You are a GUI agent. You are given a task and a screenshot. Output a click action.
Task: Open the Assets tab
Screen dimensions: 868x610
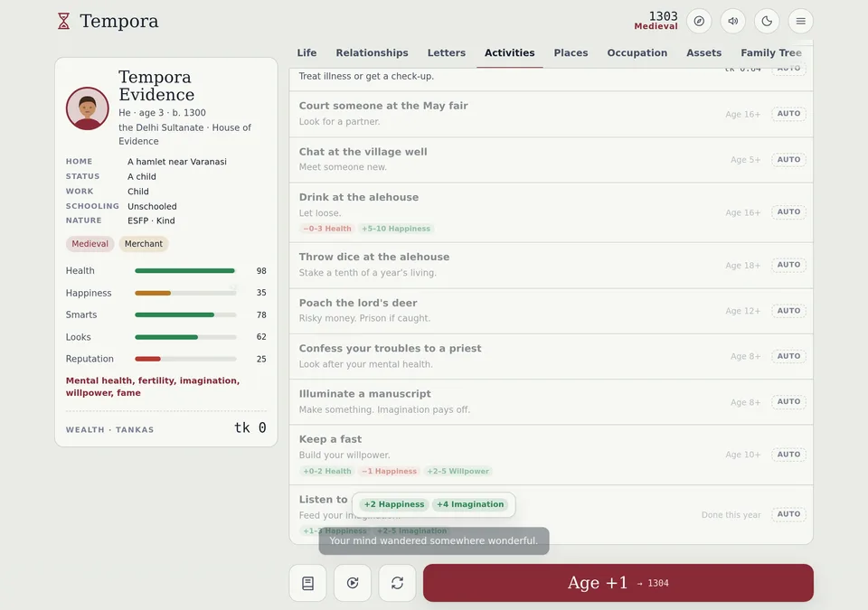703,53
